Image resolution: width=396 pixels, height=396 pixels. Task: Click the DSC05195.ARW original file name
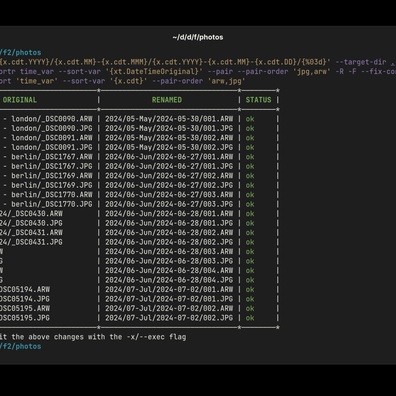click(25, 308)
